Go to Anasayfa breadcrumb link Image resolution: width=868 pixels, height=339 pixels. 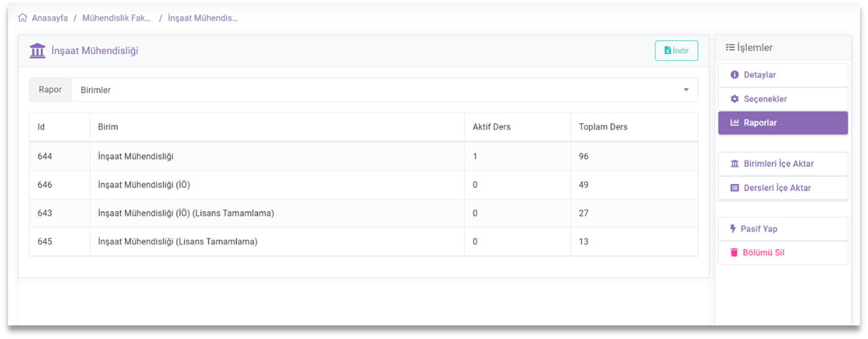[x=50, y=18]
